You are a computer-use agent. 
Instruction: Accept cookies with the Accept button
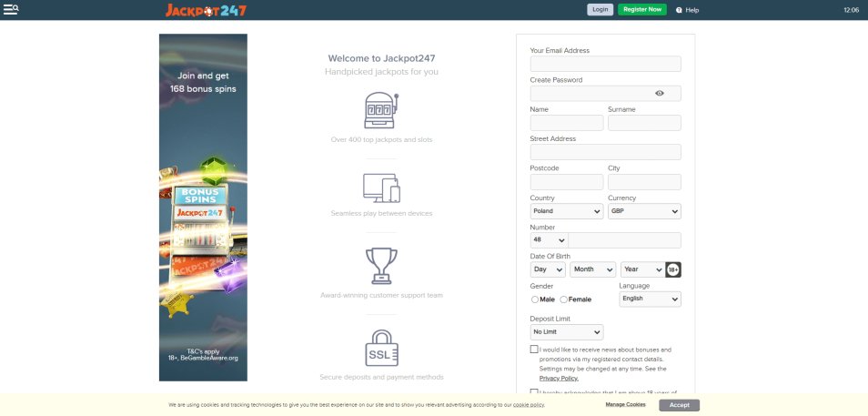point(680,405)
